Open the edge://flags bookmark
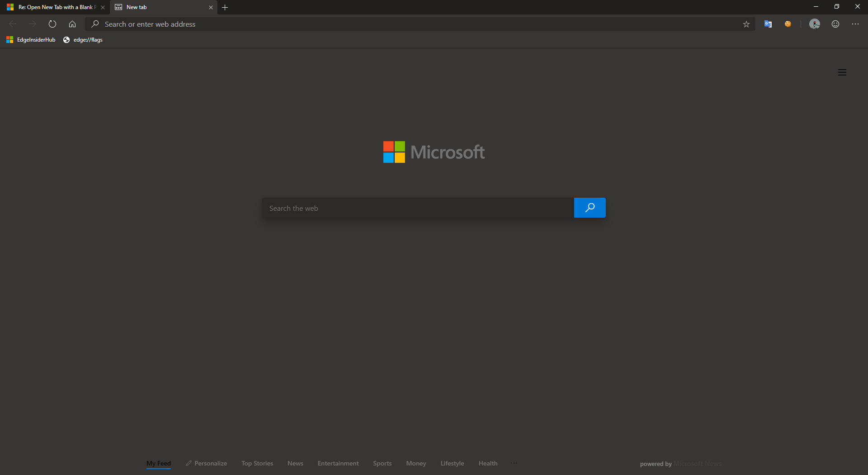Viewport: 868px width, 475px height. pyautogui.click(x=88, y=40)
